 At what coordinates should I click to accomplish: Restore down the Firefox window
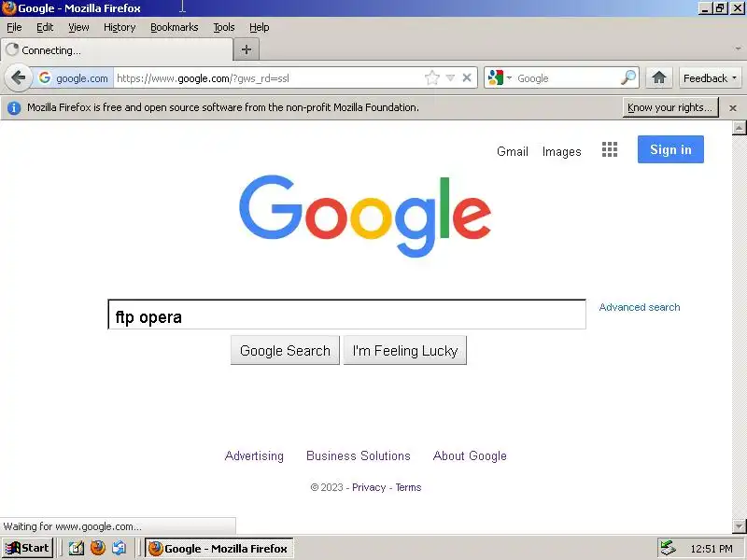[720, 8]
